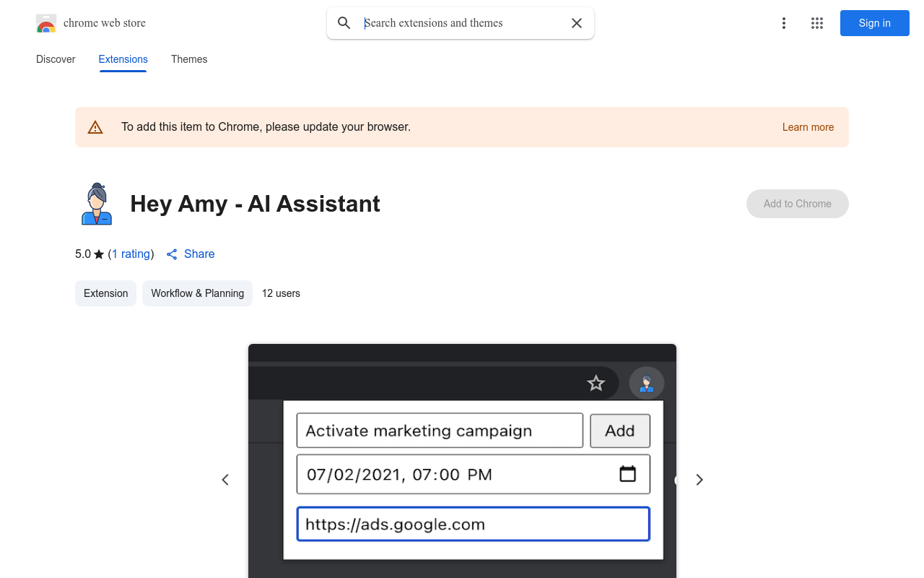924x578 pixels.
Task: Click the Extension category chip
Action: (x=105, y=293)
